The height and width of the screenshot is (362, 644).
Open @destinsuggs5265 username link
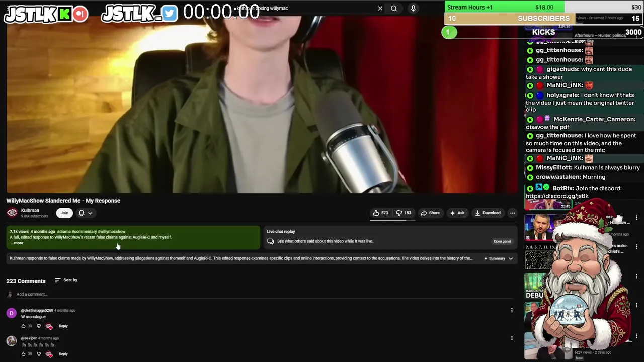[37, 310]
